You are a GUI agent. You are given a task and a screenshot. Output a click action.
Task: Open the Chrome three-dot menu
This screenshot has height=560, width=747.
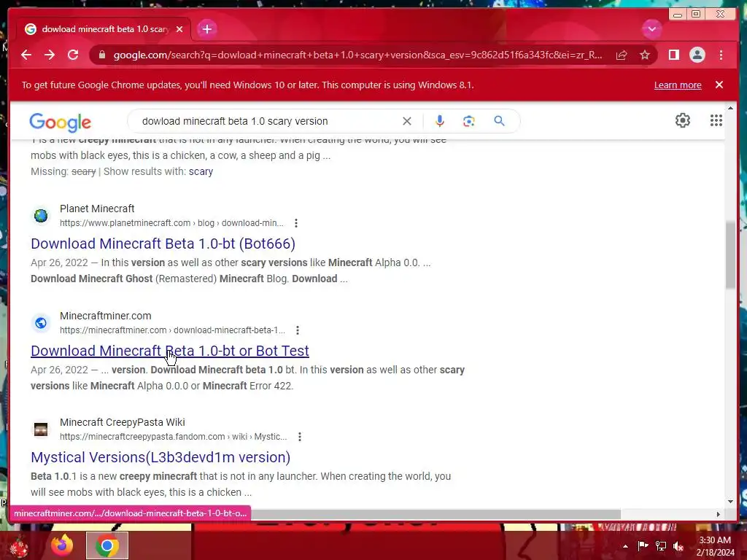(x=721, y=55)
